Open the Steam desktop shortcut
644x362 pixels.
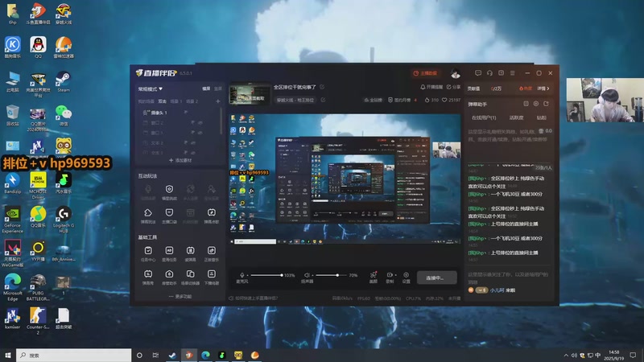[x=64, y=81]
